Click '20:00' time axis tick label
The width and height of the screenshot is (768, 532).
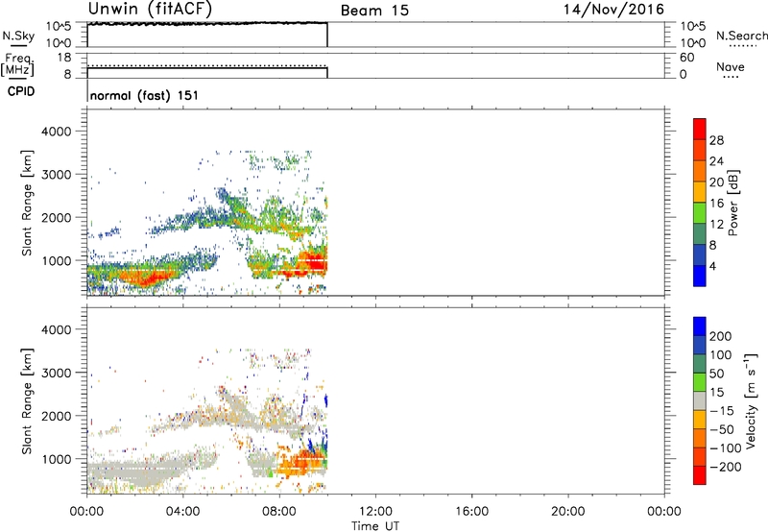pyautogui.click(x=567, y=512)
